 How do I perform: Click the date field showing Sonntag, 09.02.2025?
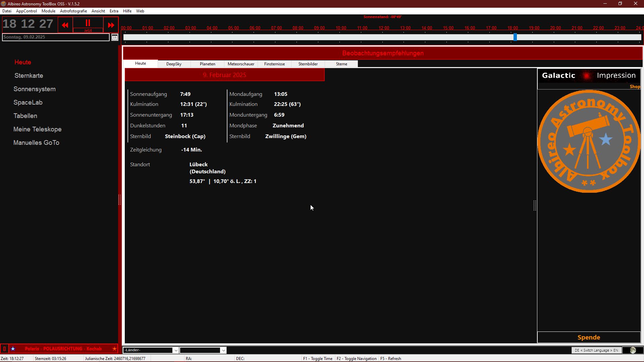point(56,37)
